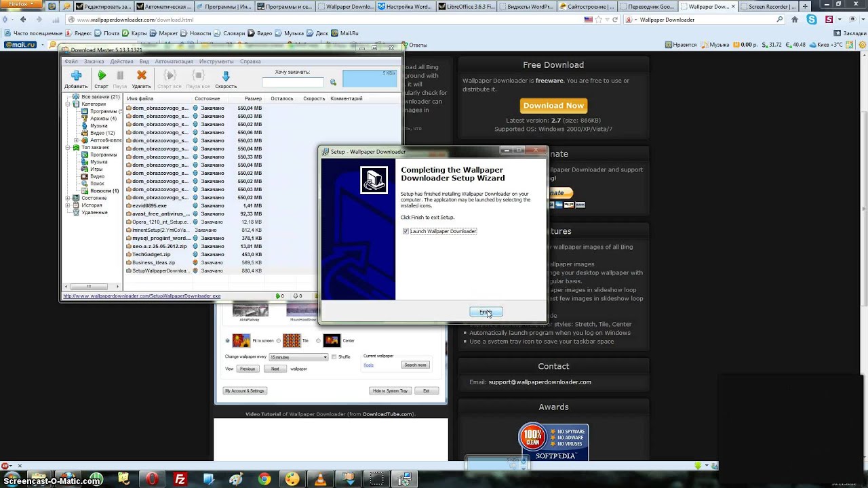Open the Вид menu
This screenshot has height=488, width=868.
pyautogui.click(x=144, y=62)
